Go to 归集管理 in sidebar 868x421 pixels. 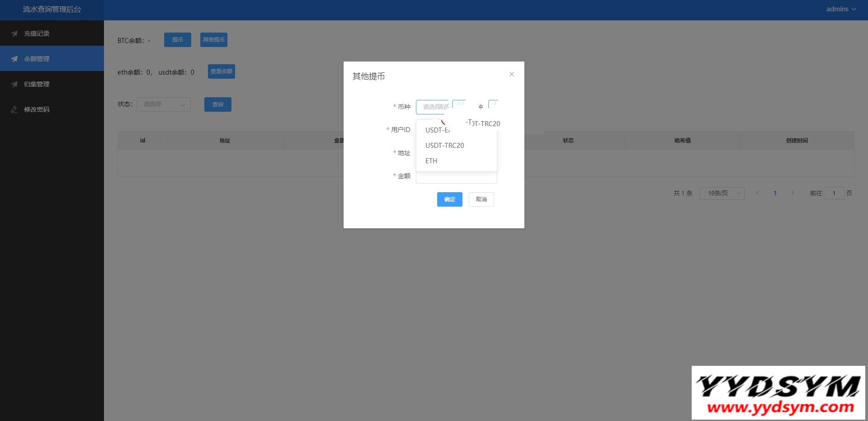click(x=37, y=84)
